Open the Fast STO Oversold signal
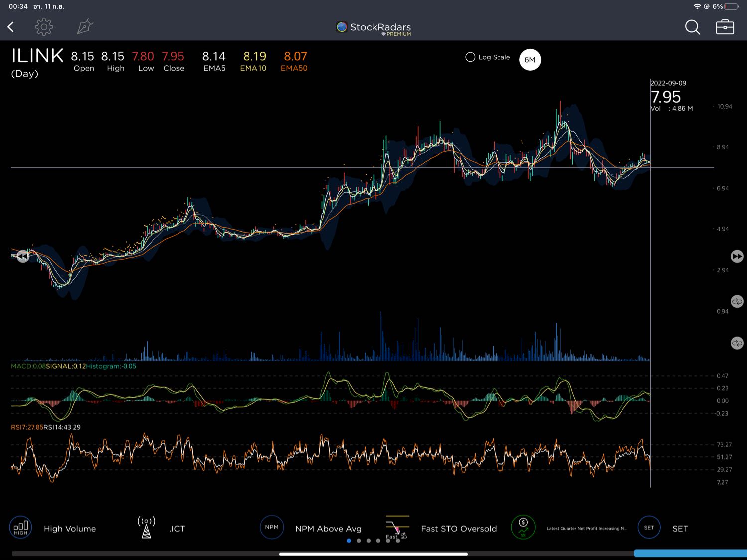Image resolution: width=747 pixels, height=560 pixels. click(x=397, y=528)
